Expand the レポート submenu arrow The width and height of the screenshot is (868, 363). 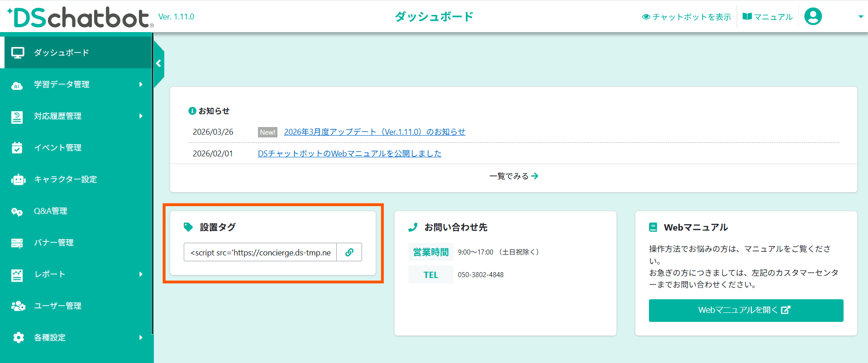pyautogui.click(x=141, y=274)
